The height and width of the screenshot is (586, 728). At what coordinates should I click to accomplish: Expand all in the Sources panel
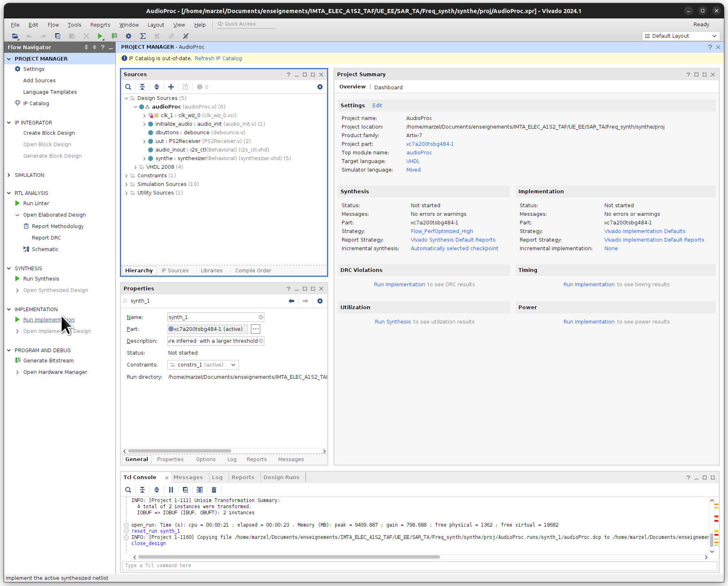(157, 87)
